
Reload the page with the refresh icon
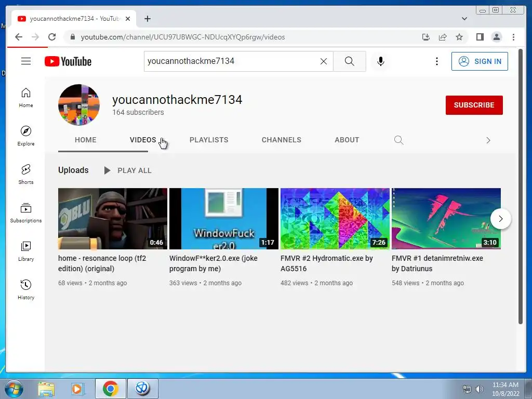pos(52,37)
